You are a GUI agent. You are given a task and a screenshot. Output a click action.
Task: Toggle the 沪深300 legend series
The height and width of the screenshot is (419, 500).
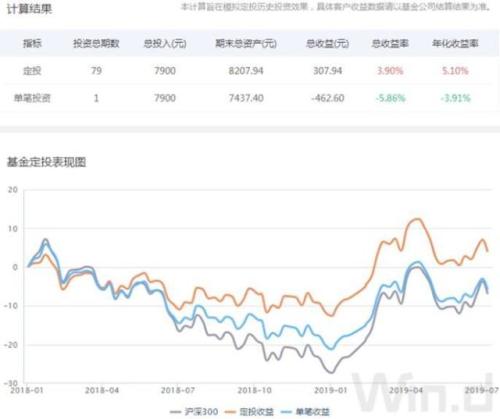coord(194,412)
